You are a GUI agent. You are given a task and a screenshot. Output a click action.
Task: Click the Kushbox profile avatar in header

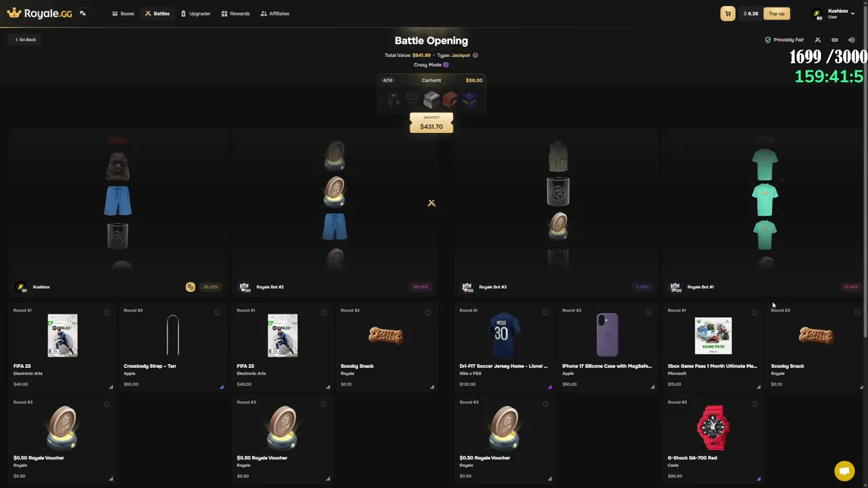pos(818,14)
